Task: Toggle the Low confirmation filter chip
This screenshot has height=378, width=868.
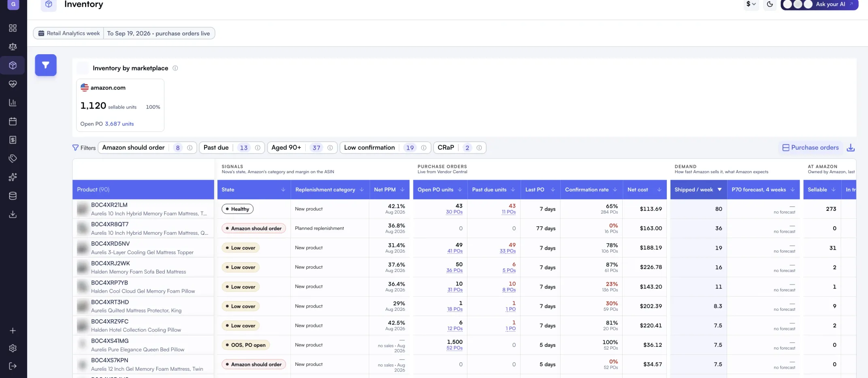Action: [385, 148]
